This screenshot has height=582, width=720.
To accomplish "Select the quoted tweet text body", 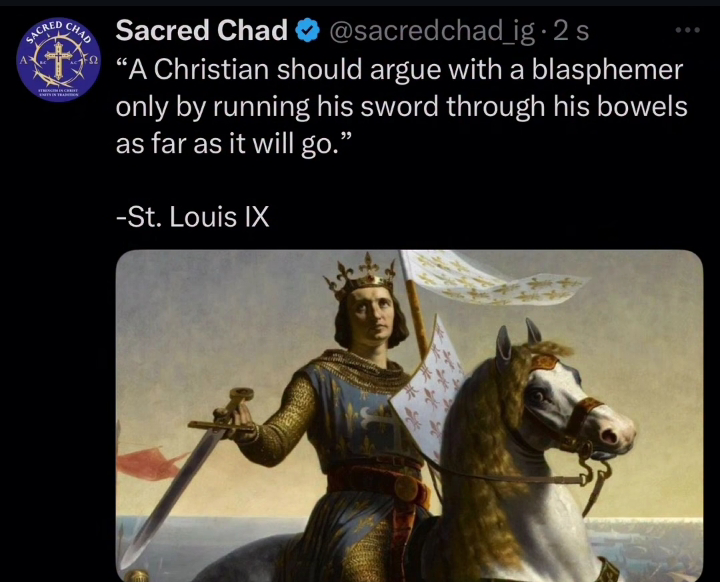I will [x=401, y=107].
